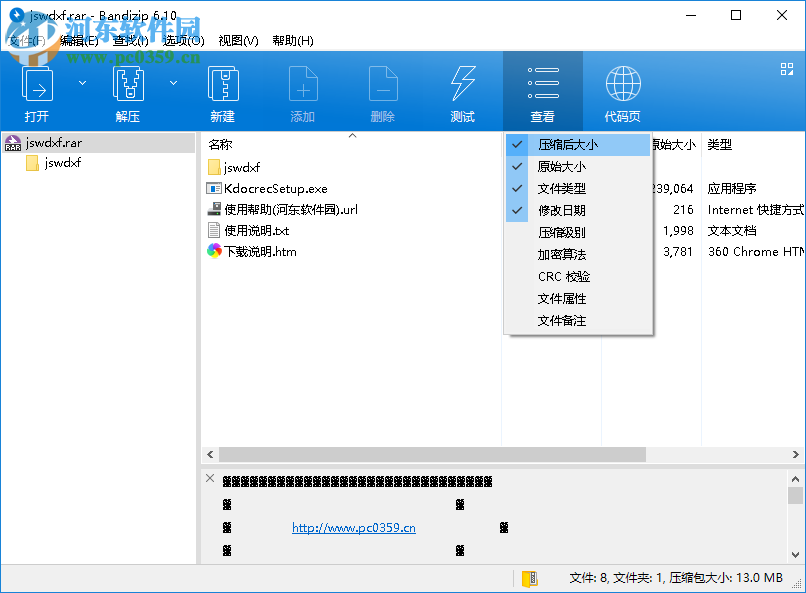
Task: Select the 打开 (Open) toolbar icon
Action: tap(37, 85)
